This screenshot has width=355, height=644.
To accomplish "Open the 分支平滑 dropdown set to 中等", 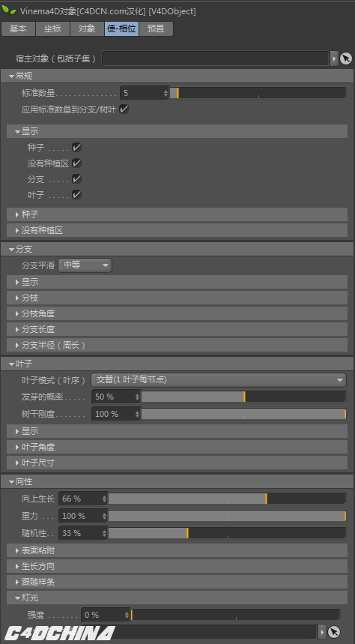I will coord(85,265).
